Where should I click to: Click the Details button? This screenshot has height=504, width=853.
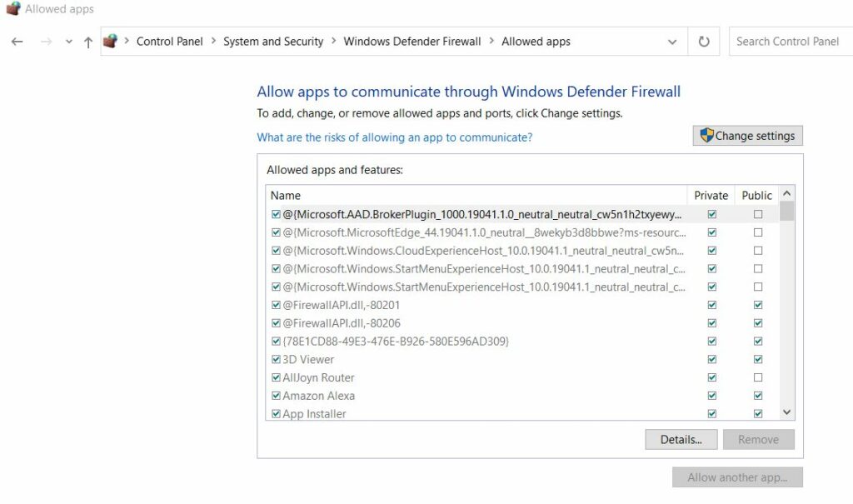[x=681, y=439]
